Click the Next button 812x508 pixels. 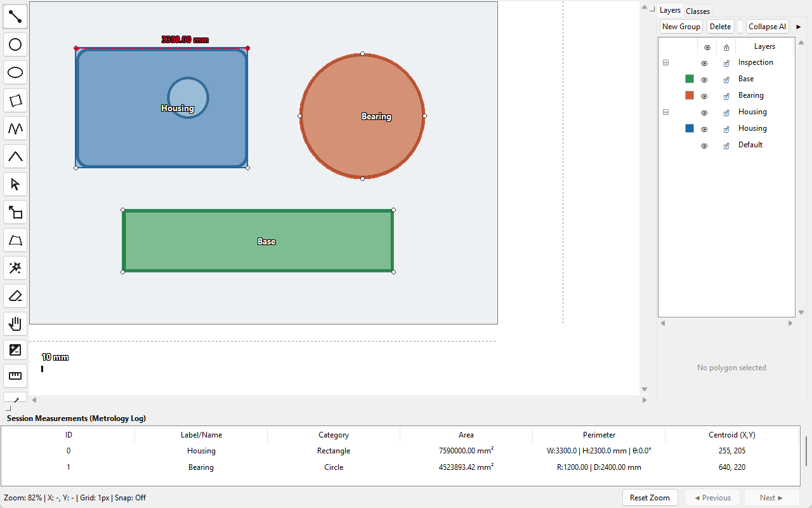coord(771,498)
